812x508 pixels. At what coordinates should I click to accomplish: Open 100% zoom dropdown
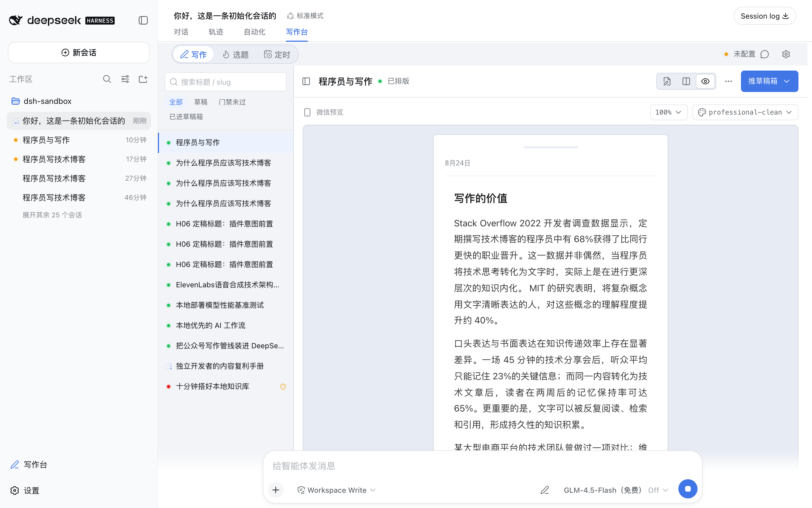click(668, 112)
